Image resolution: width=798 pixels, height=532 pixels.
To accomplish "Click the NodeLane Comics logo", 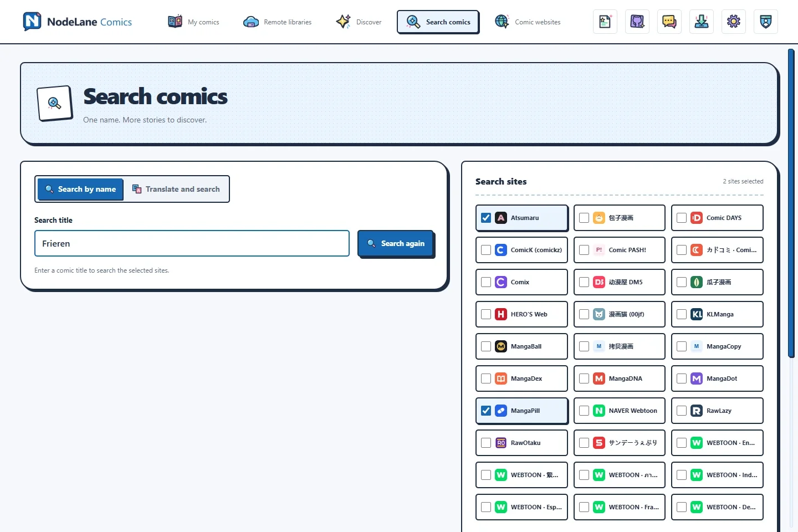I will (77, 22).
